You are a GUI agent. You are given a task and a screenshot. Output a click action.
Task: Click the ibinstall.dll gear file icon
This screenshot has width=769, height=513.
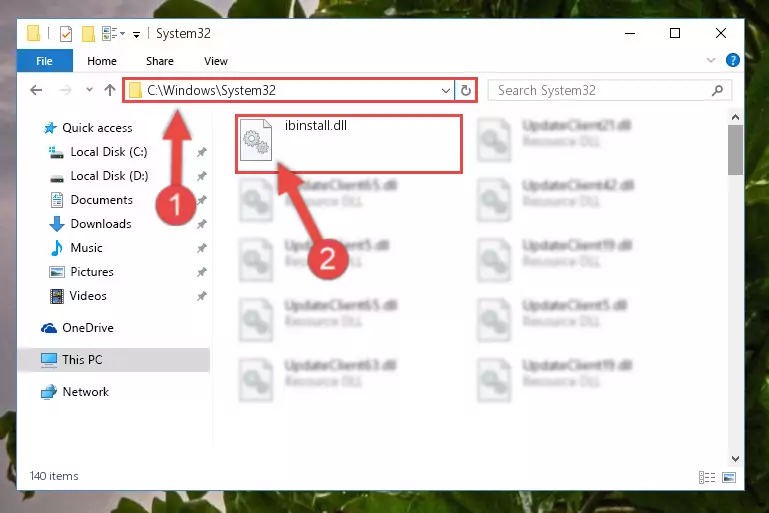(x=256, y=140)
